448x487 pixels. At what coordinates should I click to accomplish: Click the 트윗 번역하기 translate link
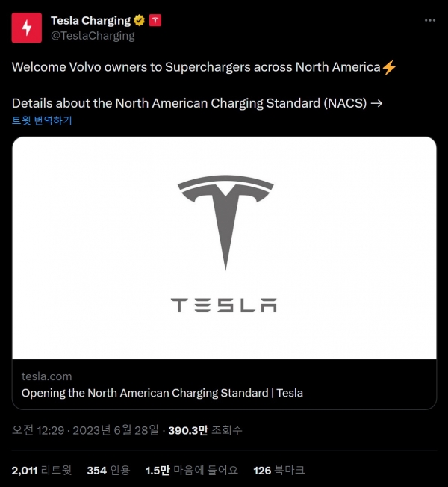pyautogui.click(x=42, y=120)
